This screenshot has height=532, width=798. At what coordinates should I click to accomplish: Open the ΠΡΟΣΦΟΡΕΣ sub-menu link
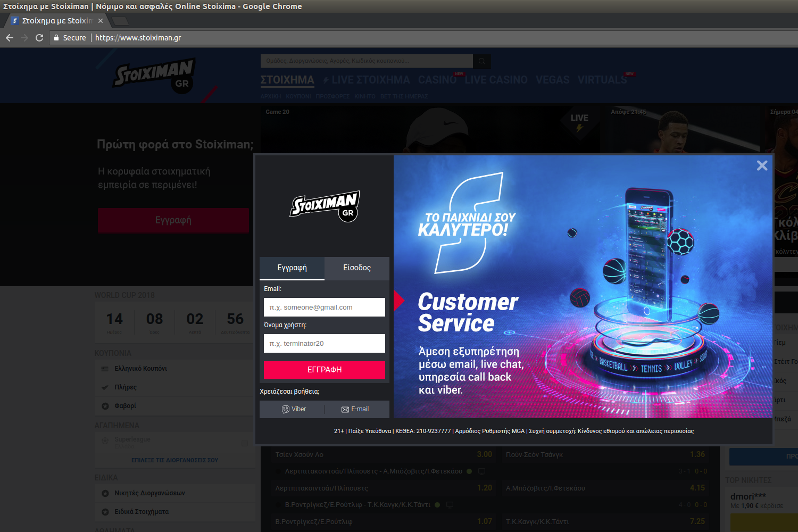[x=332, y=97]
